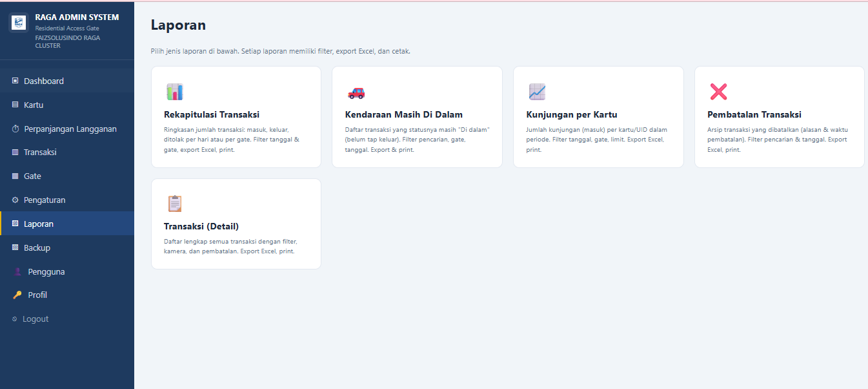
Task: Click the key icon beside Profil
Action: tap(17, 295)
